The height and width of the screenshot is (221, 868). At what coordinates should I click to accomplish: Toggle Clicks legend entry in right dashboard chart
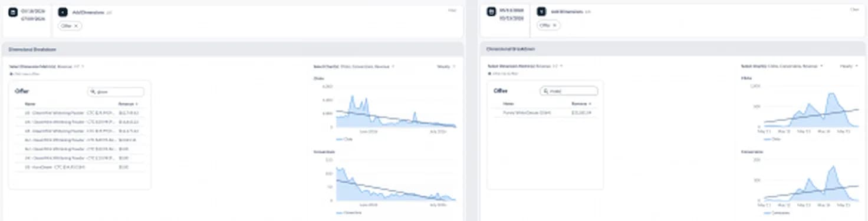[x=771, y=139]
